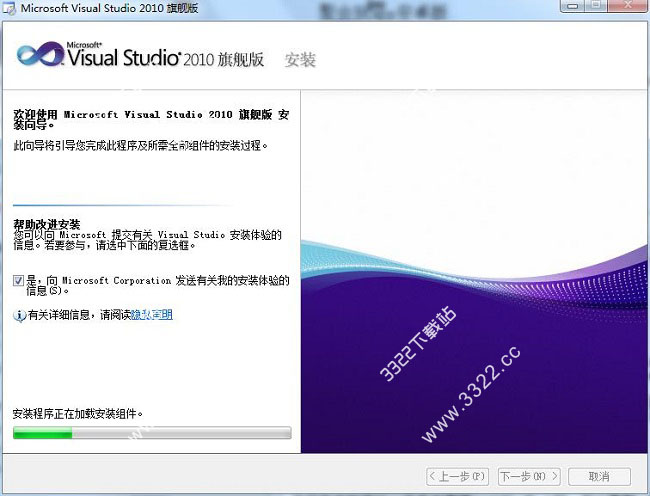Click the checkbox label 是，向 Microsoft Corporation 发送
The image size is (650, 496).
pos(158,285)
